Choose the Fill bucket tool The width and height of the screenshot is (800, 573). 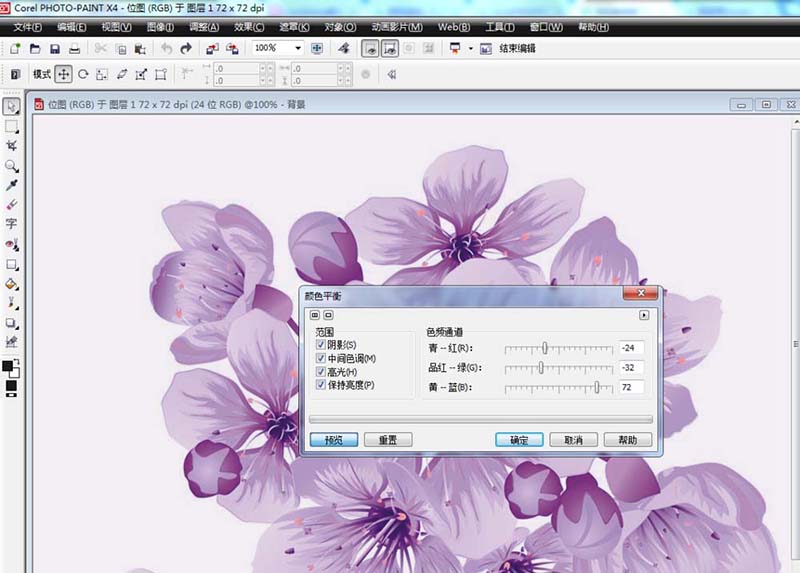12,283
